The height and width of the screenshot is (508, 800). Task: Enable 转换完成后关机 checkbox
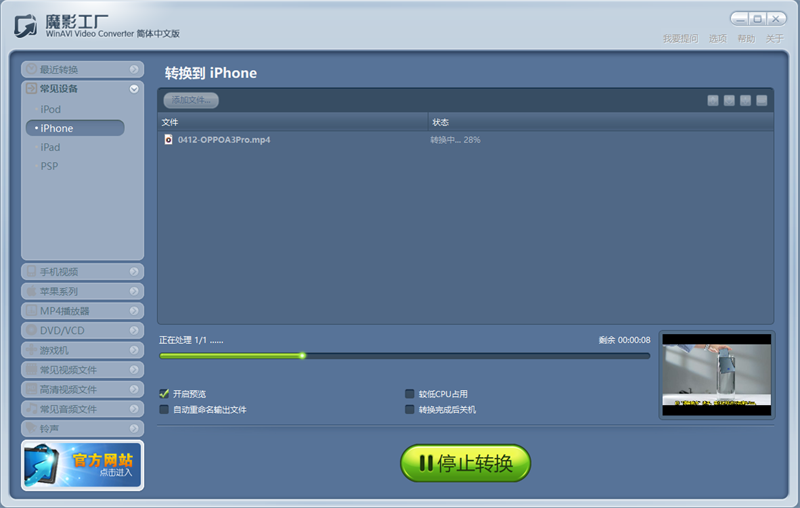tap(409, 409)
